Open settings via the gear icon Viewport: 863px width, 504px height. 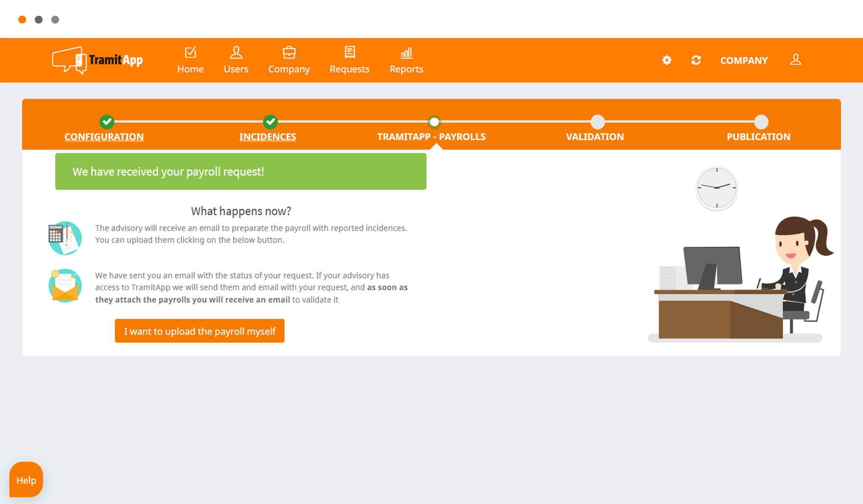[x=667, y=60]
